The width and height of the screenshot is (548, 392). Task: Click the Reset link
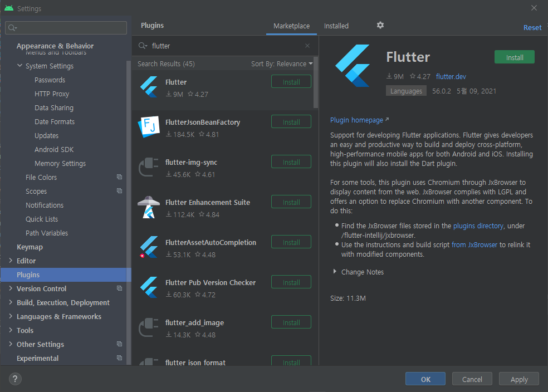[532, 28]
